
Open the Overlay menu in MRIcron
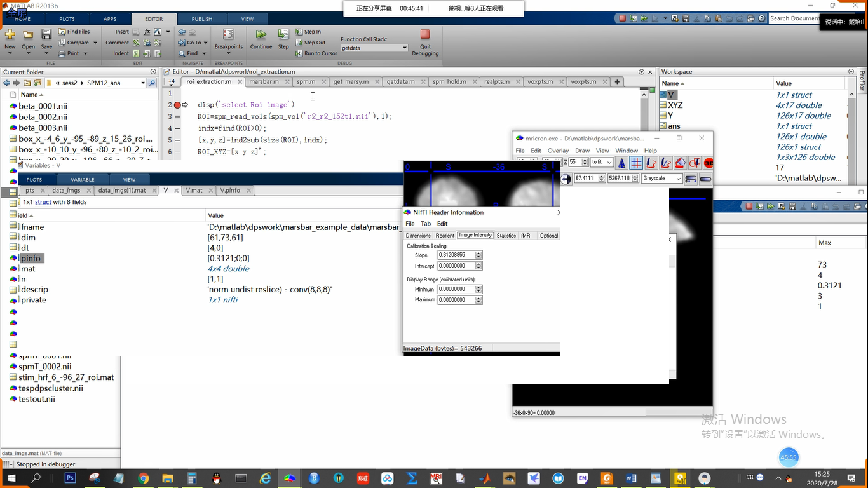[x=558, y=151]
